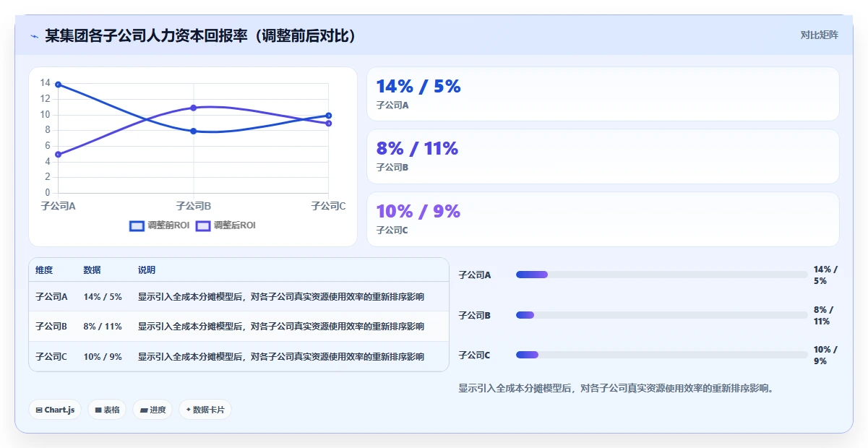Click the 子公司B progress bar
868x448 pixels.
661,315
